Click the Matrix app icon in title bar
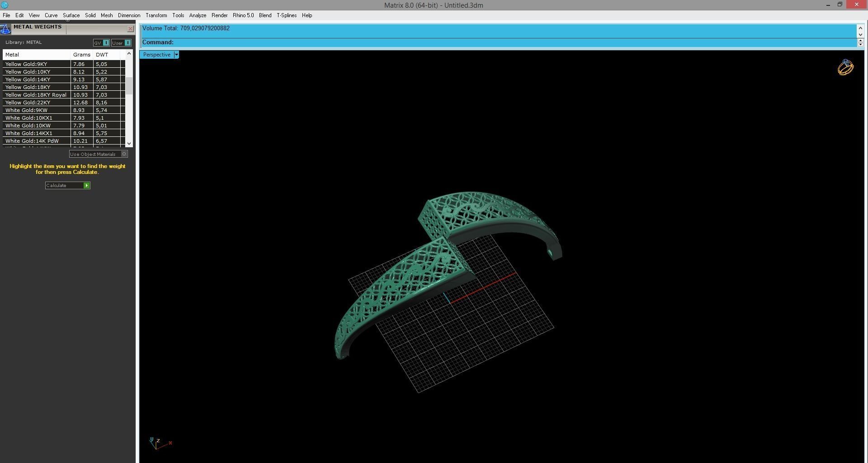The image size is (868, 463). [5, 5]
